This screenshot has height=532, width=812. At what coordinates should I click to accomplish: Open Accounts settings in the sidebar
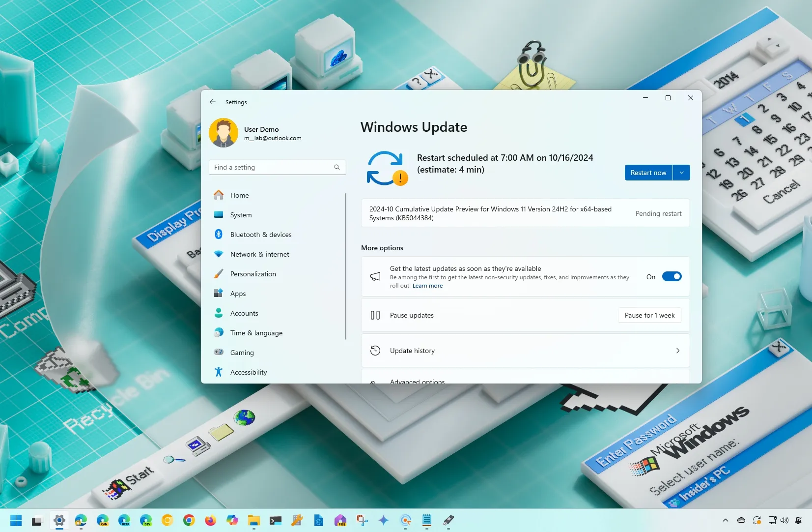point(277,313)
